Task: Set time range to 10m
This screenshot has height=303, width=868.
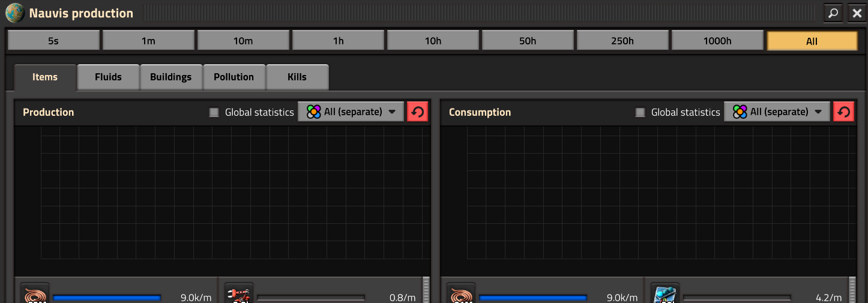Action: (243, 41)
